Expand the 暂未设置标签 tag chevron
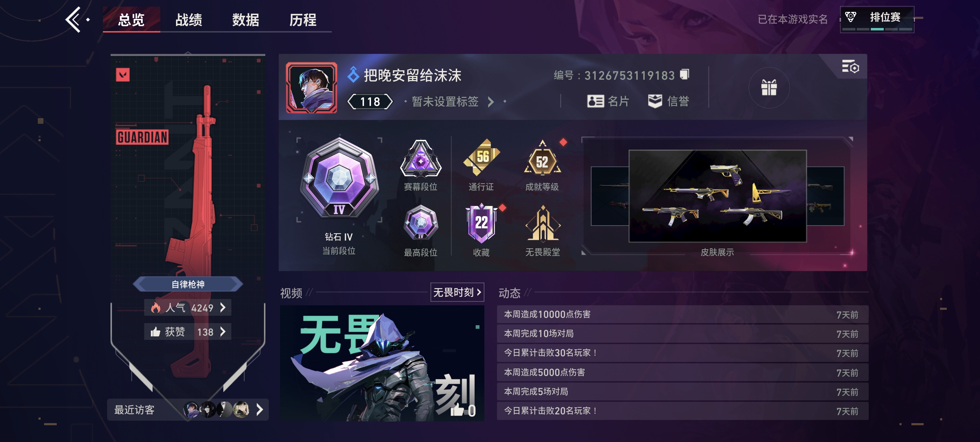 (491, 101)
